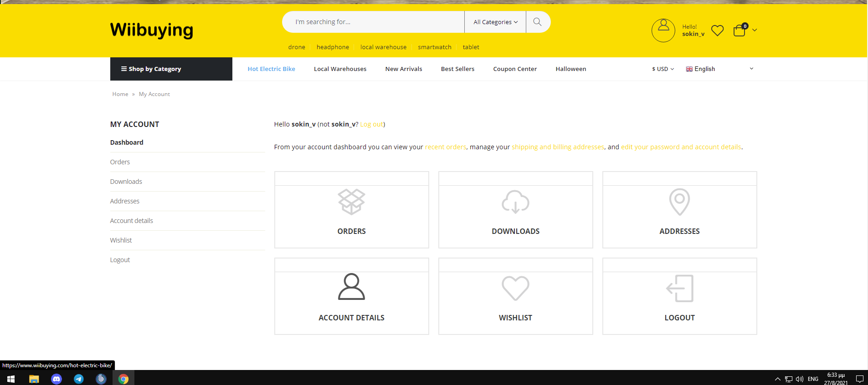Screen dimensions: 868x385
Task: Click the 'local warehouse' search suggestion
Action: [x=383, y=47]
